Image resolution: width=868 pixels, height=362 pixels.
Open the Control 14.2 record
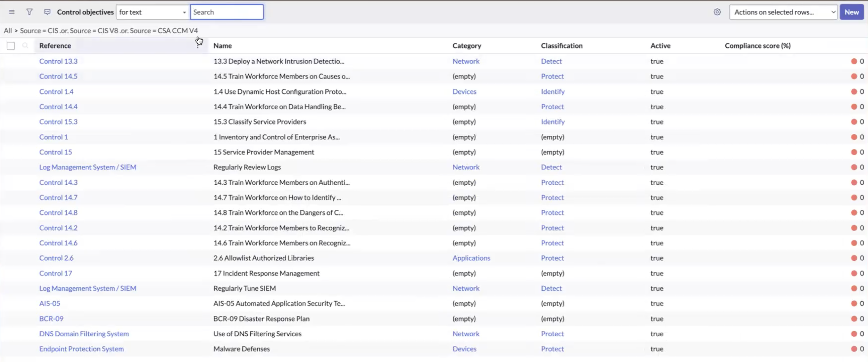click(x=58, y=228)
